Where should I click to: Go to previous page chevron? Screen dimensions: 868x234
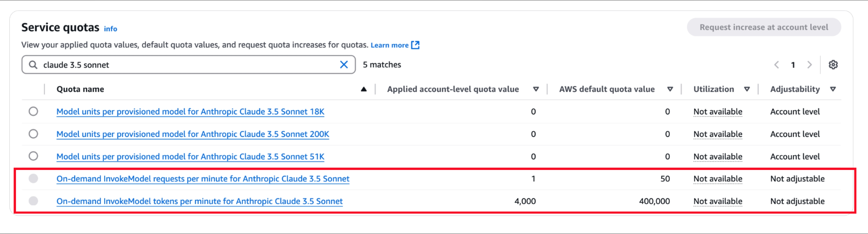[776, 65]
